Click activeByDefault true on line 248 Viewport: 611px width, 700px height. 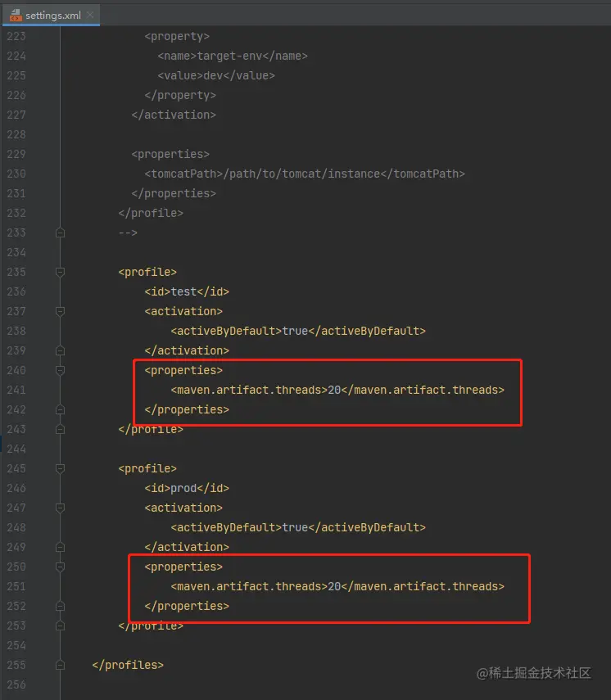pyautogui.click(x=298, y=527)
